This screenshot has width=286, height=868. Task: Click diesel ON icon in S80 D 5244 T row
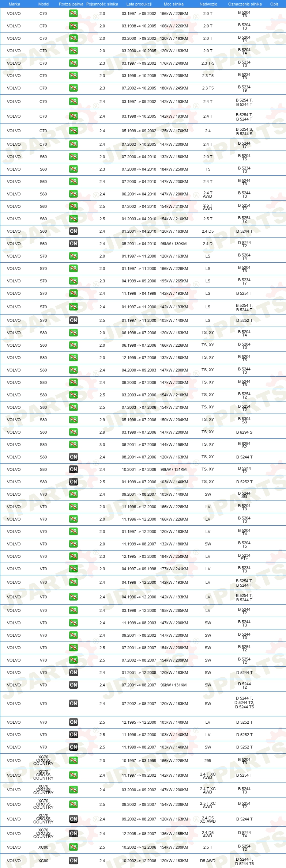(73, 457)
